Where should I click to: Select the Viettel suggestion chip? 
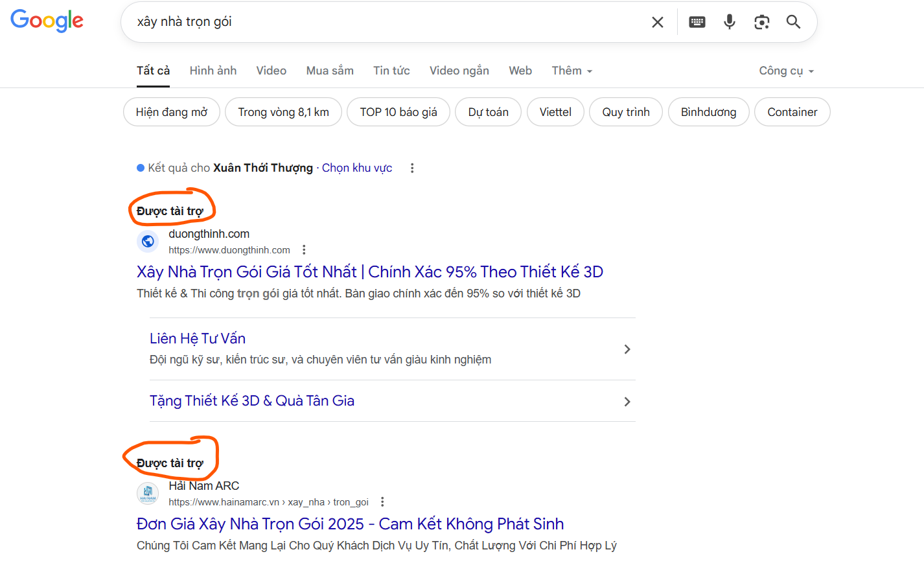click(x=555, y=112)
